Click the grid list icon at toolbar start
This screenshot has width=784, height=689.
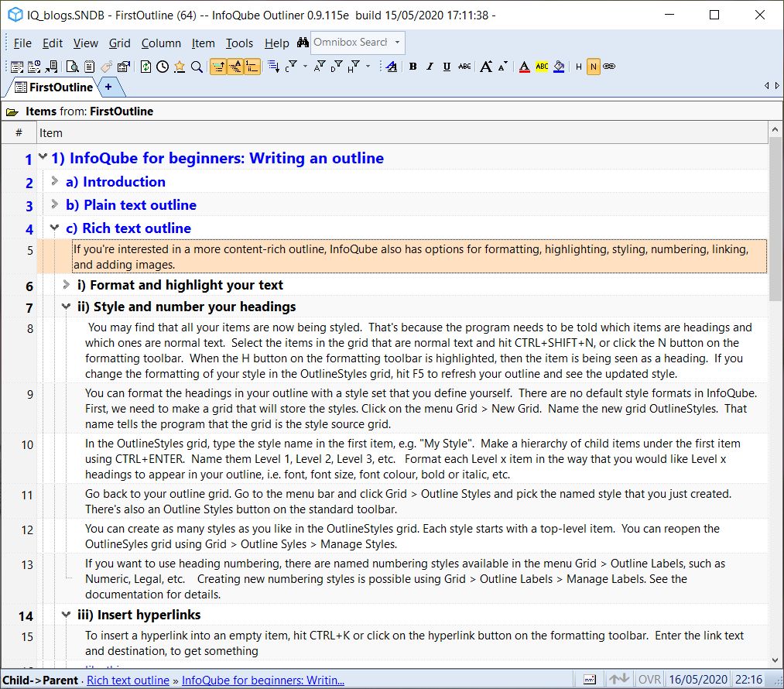pyautogui.click(x=17, y=67)
